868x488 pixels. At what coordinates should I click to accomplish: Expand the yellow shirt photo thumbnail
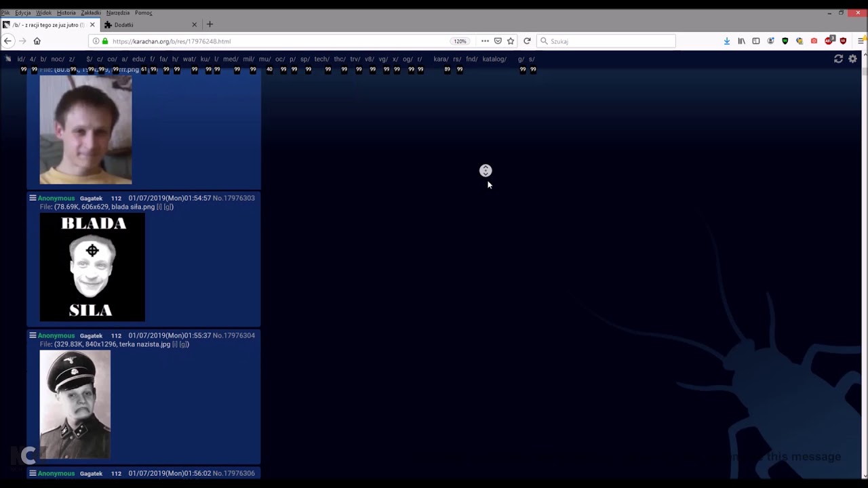click(85, 129)
